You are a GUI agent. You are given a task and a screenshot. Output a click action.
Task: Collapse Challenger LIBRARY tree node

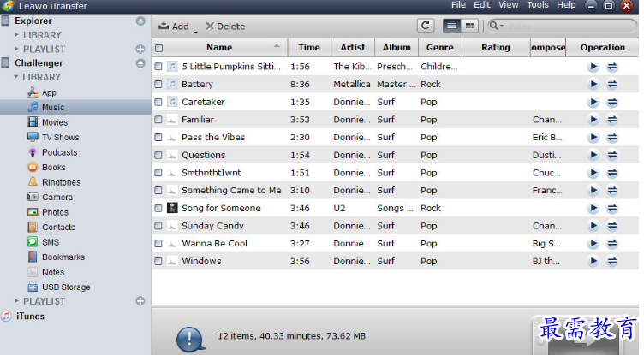point(16,77)
